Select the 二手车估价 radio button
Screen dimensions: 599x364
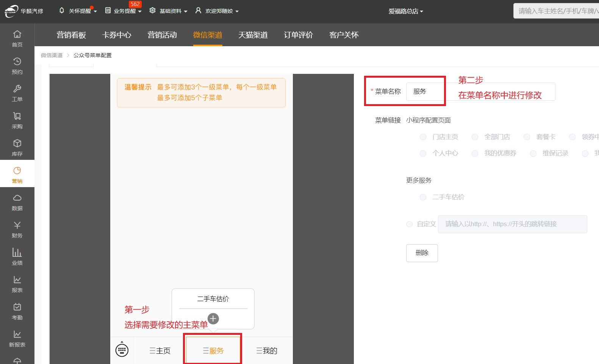point(423,197)
